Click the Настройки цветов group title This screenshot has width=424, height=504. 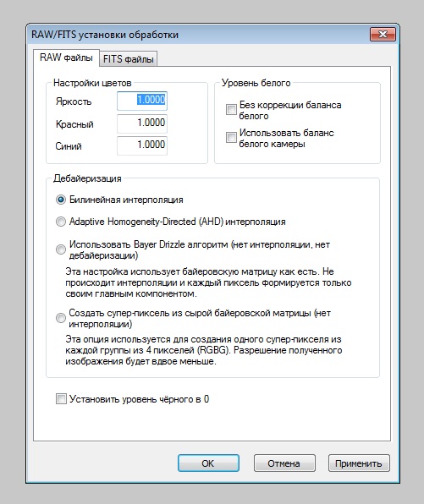point(92,83)
